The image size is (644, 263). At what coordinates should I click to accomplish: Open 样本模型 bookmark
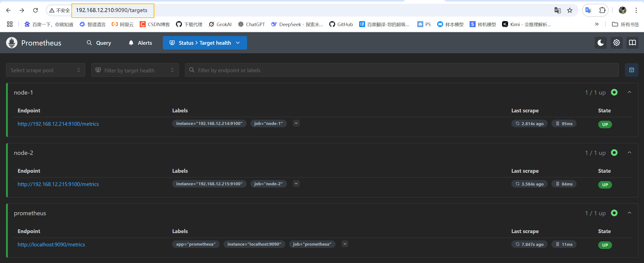point(450,24)
